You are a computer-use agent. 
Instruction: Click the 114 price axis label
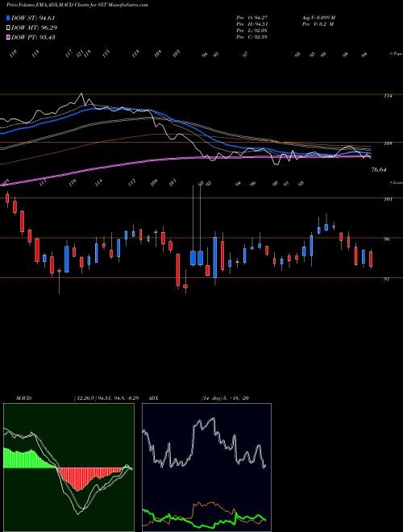pyautogui.click(x=388, y=96)
